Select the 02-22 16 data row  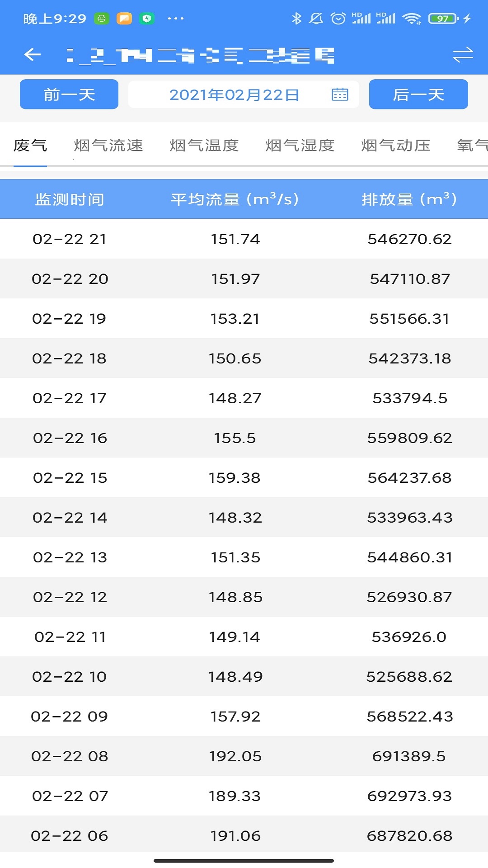coord(244,438)
